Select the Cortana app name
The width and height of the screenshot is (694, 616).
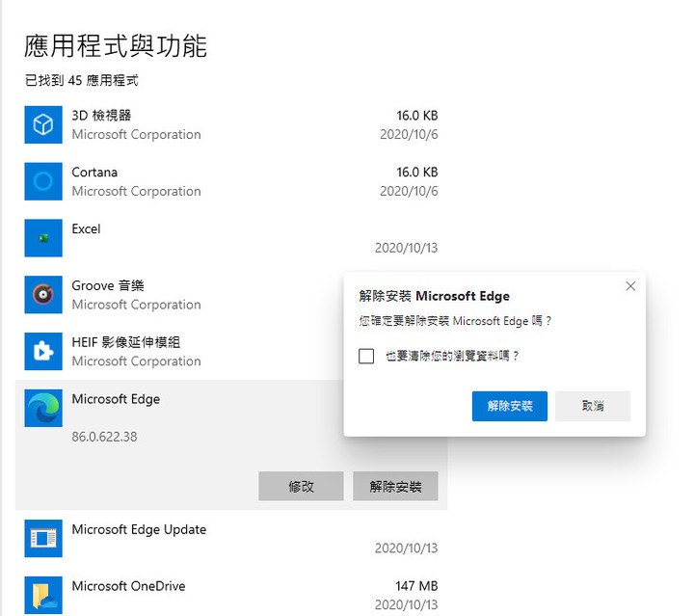(x=94, y=173)
